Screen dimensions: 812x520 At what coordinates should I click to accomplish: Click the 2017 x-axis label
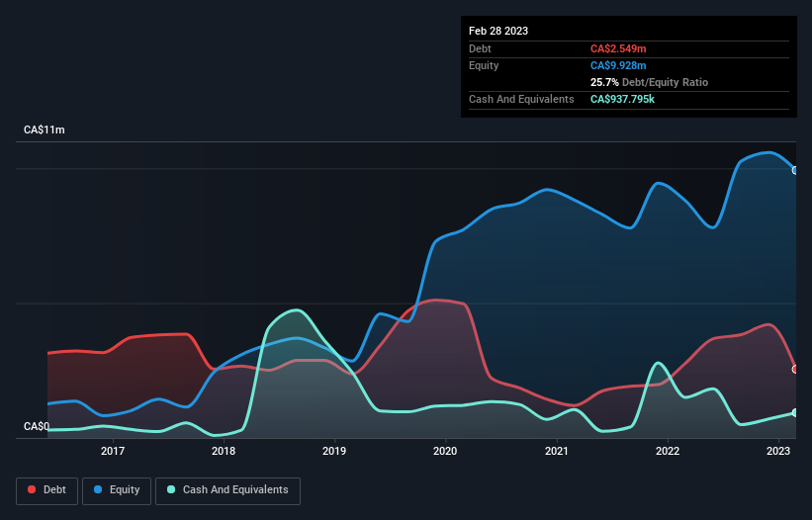click(113, 451)
